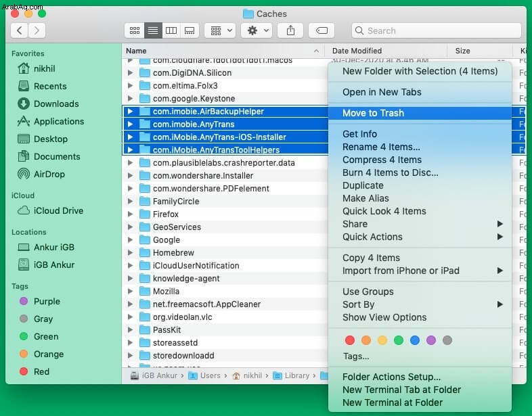Apply the red tag color swatch
Screen dimensions: 532x416
pyautogui.click(x=350, y=340)
